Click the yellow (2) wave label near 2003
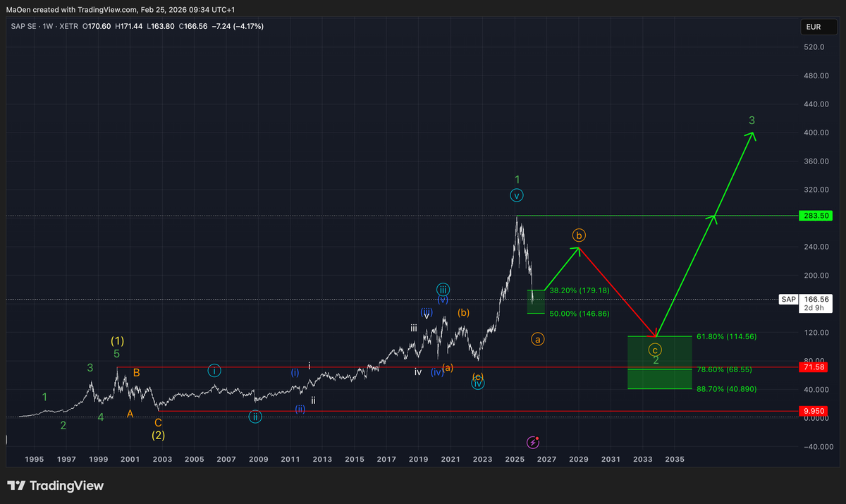Screen dimensions: 846x504 click(158, 435)
